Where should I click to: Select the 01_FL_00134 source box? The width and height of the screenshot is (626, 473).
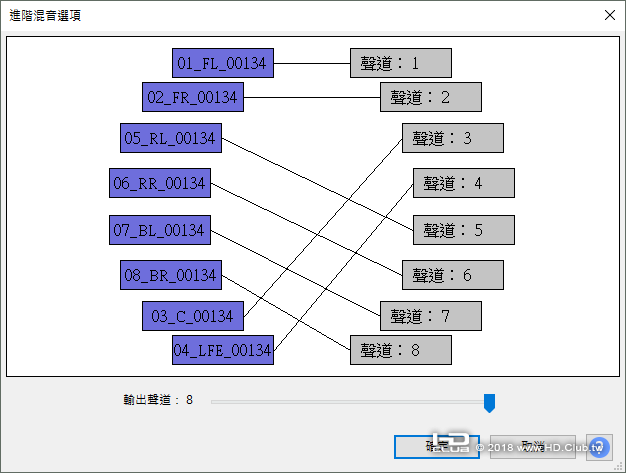click(223, 63)
